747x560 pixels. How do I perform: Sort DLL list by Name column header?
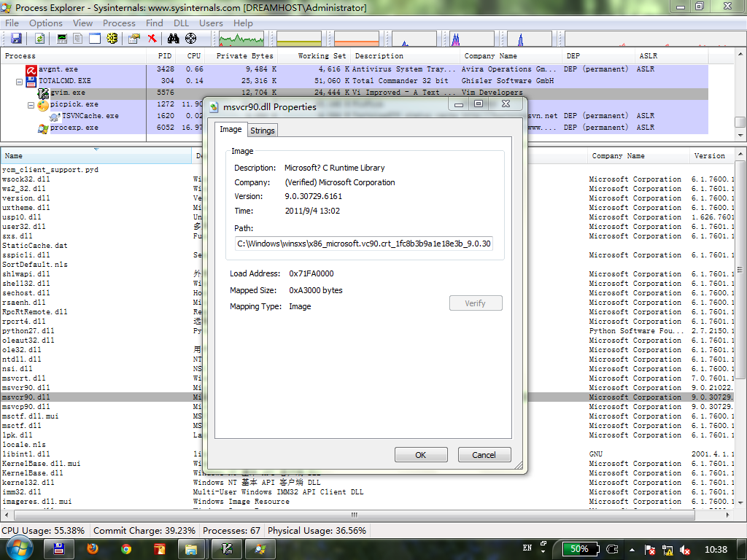[x=96, y=156]
